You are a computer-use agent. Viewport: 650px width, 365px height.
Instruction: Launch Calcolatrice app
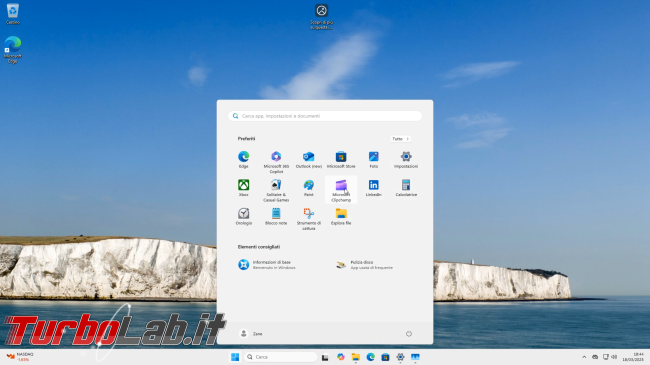[x=406, y=187]
